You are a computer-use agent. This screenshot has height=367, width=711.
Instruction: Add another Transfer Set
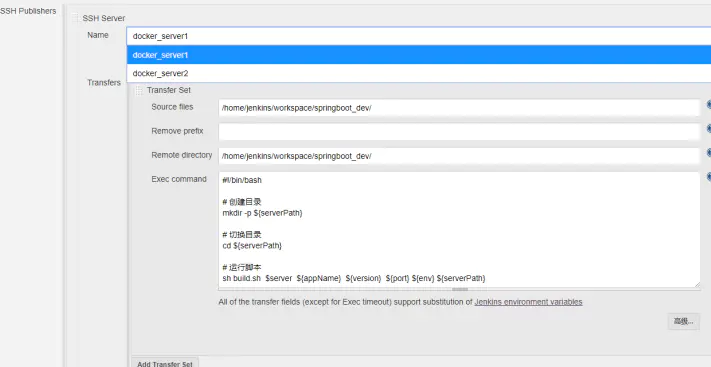coord(165,363)
